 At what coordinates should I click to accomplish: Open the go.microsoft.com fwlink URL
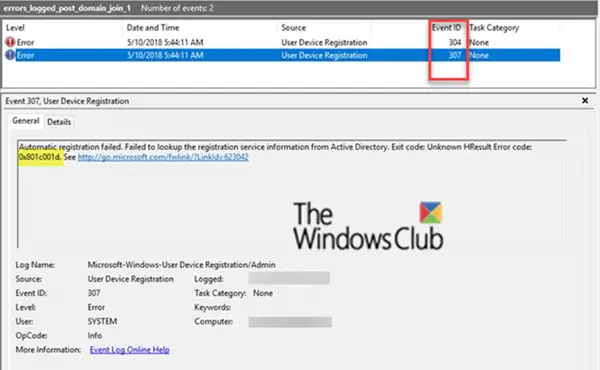(x=163, y=157)
